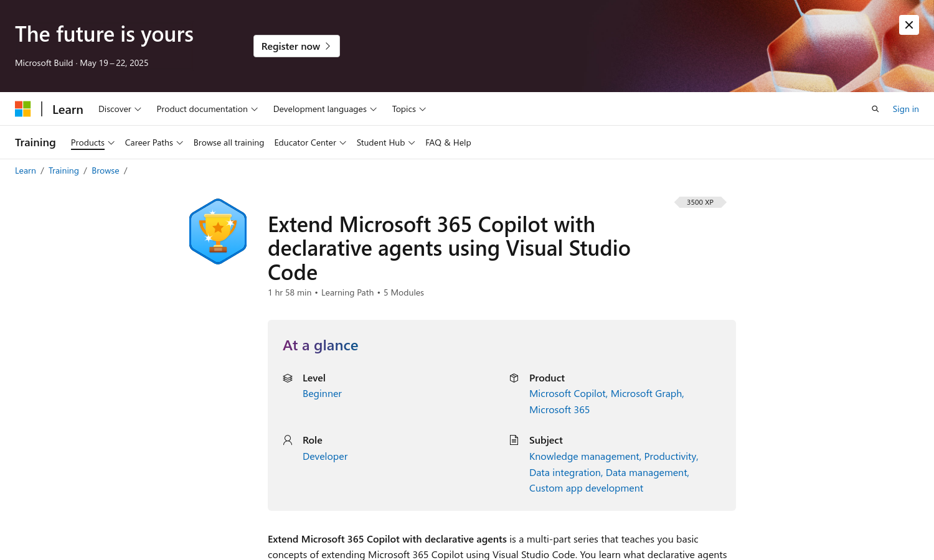Open the search on Microsoft Learn
Screen dimensions: 934x560
(x=875, y=109)
